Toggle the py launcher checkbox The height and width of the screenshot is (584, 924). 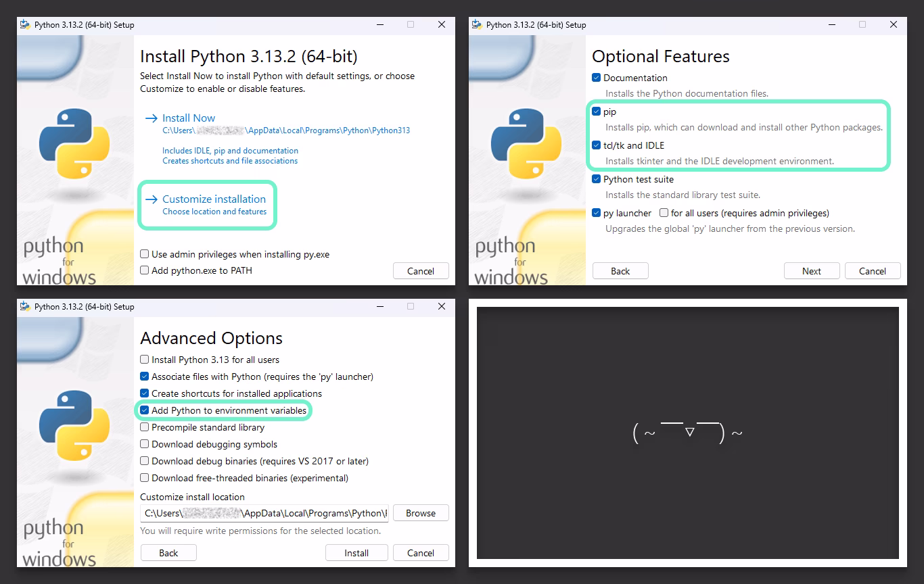[x=596, y=213]
